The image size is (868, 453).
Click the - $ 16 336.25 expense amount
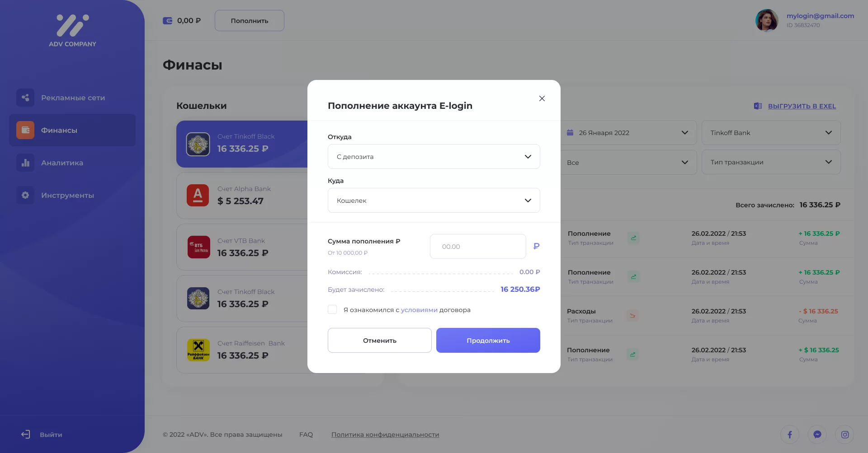pos(818,311)
